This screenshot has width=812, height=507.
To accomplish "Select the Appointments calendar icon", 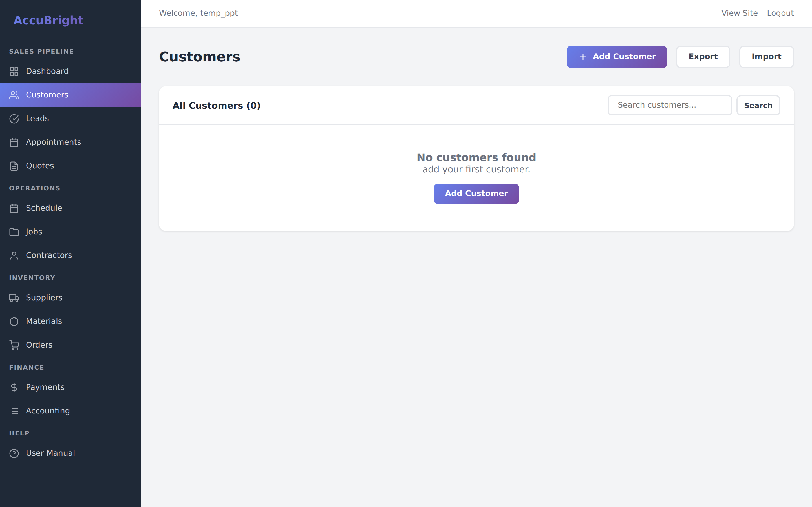I will coord(14,142).
